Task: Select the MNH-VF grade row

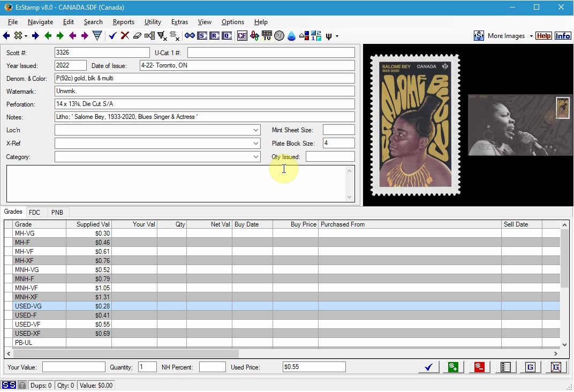Action: pos(282,288)
